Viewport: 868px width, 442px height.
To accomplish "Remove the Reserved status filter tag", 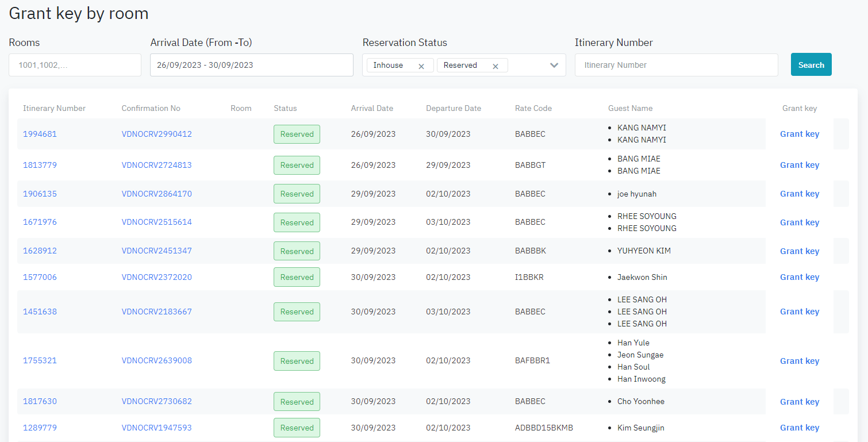I will point(495,66).
